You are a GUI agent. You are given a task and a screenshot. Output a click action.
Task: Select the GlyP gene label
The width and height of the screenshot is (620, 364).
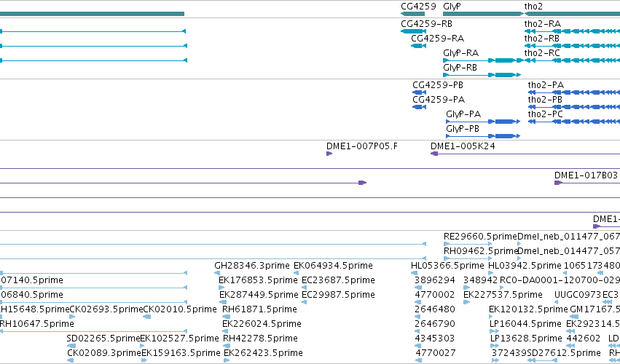(x=452, y=7)
